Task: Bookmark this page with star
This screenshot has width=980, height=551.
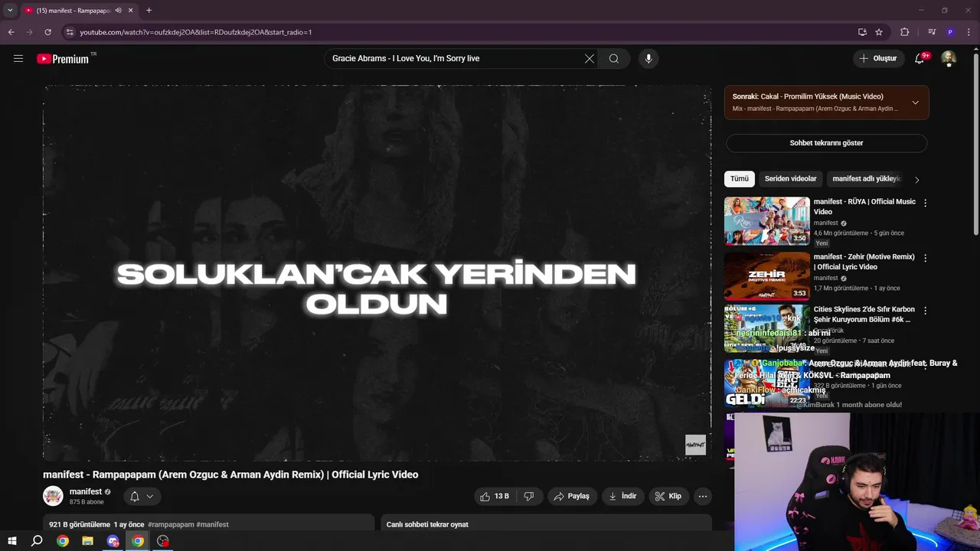Action: (879, 32)
